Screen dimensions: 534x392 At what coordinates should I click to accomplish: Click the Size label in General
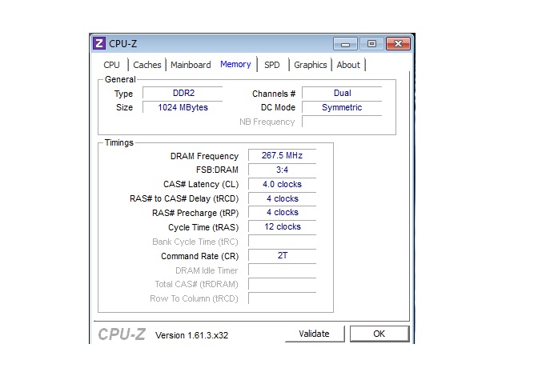[x=124, y=107]
